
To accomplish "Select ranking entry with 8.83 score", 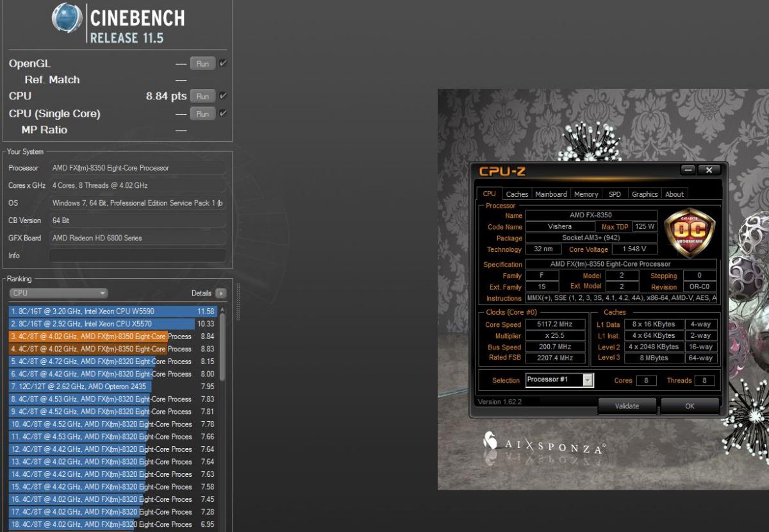I will 113,349.
